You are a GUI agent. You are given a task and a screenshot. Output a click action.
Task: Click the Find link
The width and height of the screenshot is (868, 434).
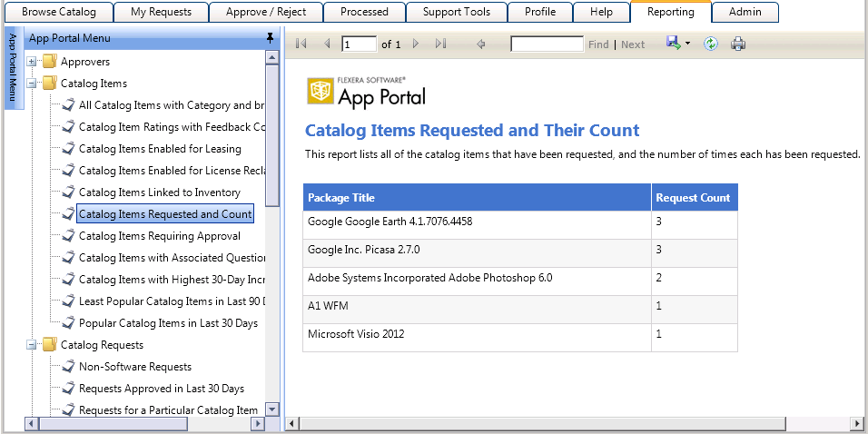click(x=598, y=44)
